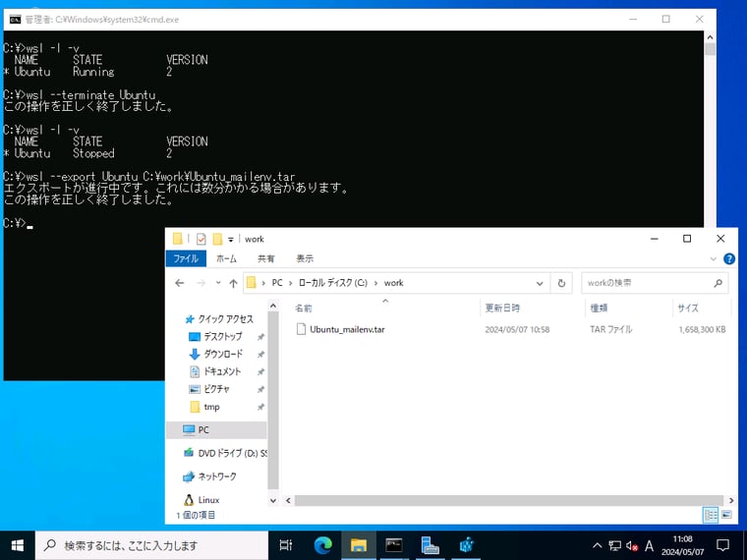Click the TAR ファイル type cell
This screenshot has height=560, width=747.
tap(610, 329)
